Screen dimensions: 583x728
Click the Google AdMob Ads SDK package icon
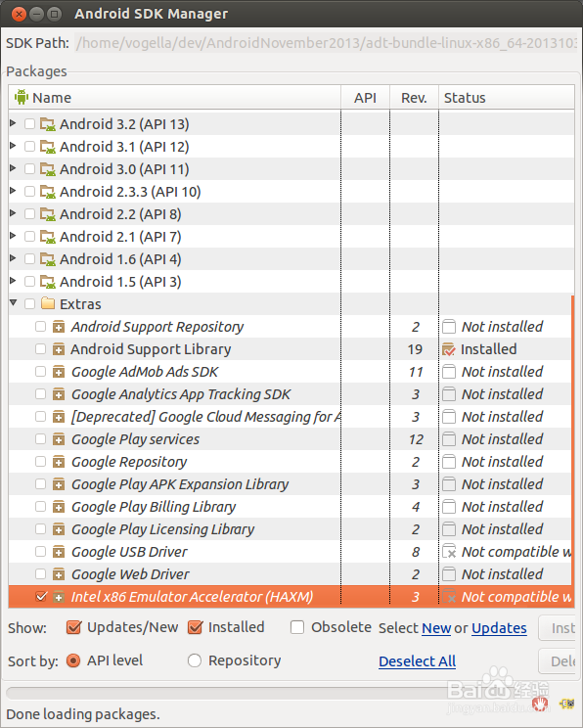[59, 372]
